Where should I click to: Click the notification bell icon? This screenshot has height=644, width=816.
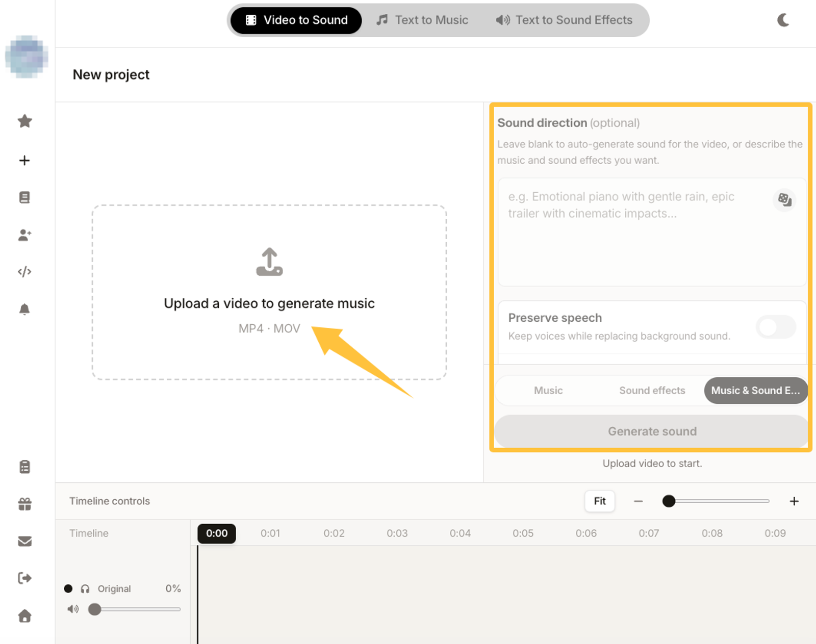click(24, 310)
